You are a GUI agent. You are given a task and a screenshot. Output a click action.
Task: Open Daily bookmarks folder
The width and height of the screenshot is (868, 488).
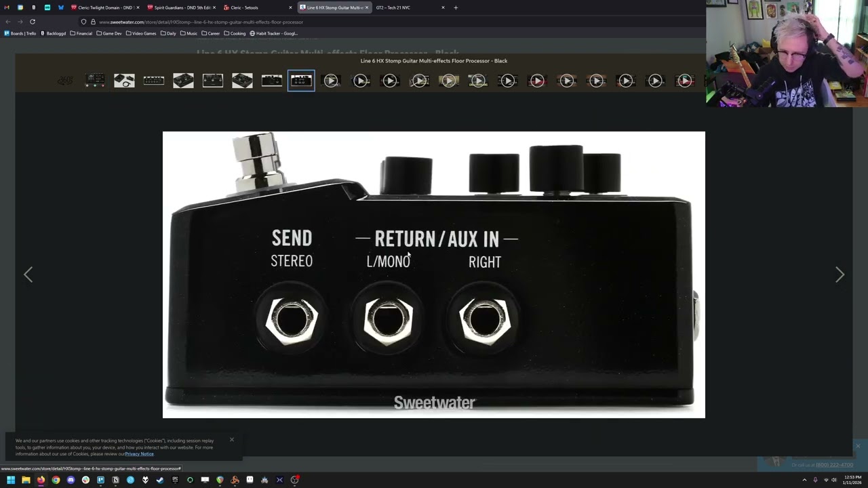coord(168,33)
